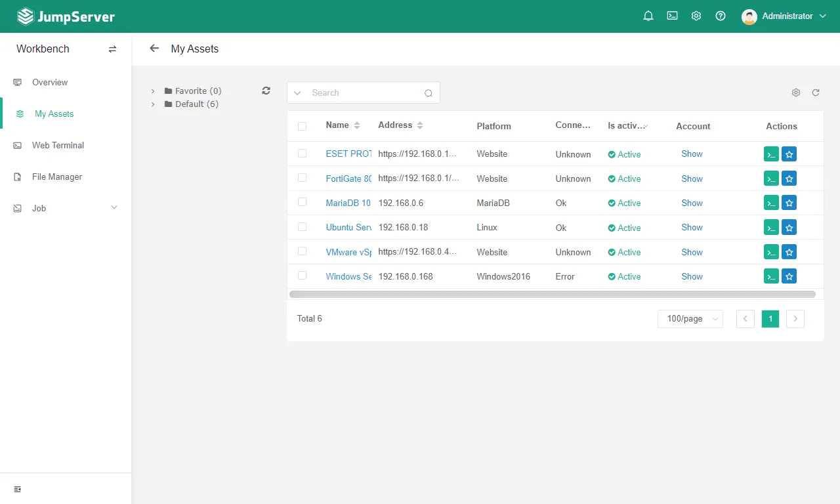This screenshot has width=840, height=504.
Task: Favorite the FortiGate asset
Action: pyautogui.click(x=789, y=178)
